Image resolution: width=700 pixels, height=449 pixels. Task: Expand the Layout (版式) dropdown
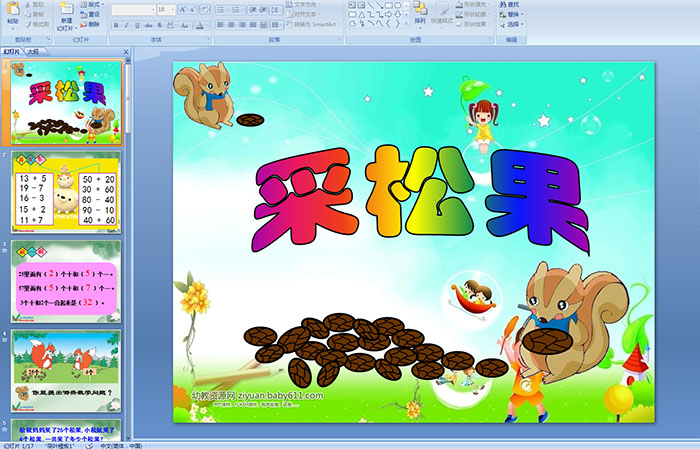pyautogui.click(x=92, y=4)
